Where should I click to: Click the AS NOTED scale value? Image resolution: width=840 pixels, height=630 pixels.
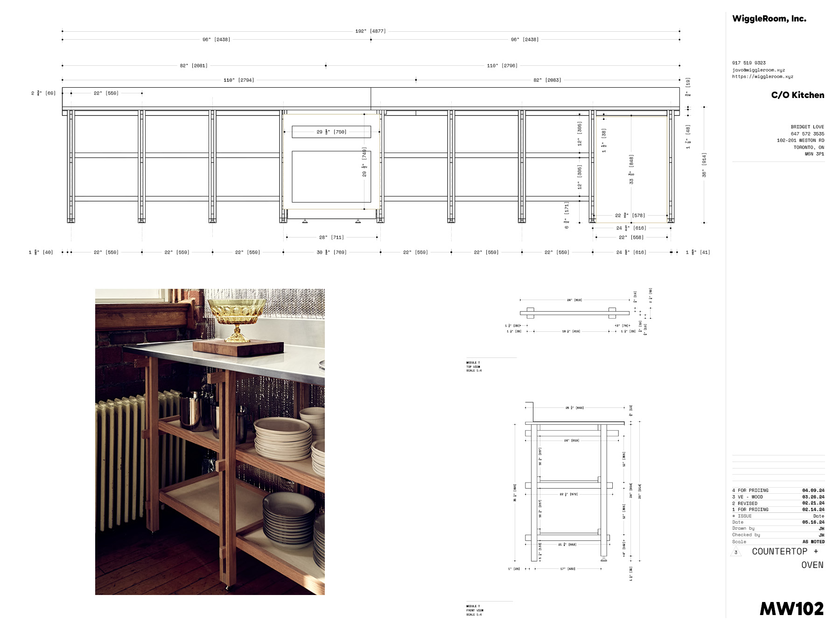(813, 542)
